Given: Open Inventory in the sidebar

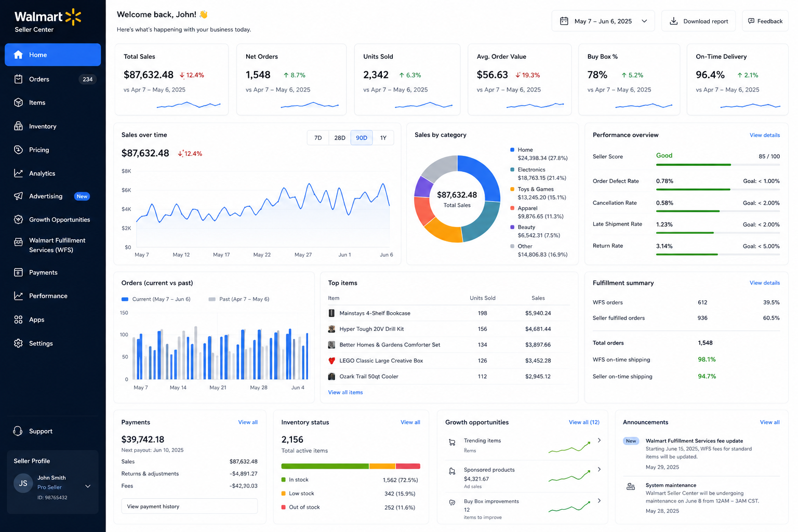Looking at the screenshot, I should tap(52, 126).
